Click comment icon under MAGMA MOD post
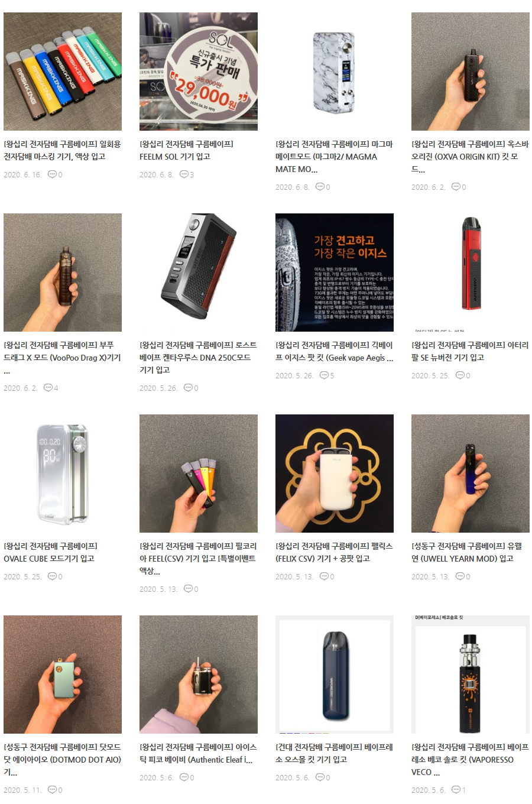532x804 pixels. click(320, 187)
